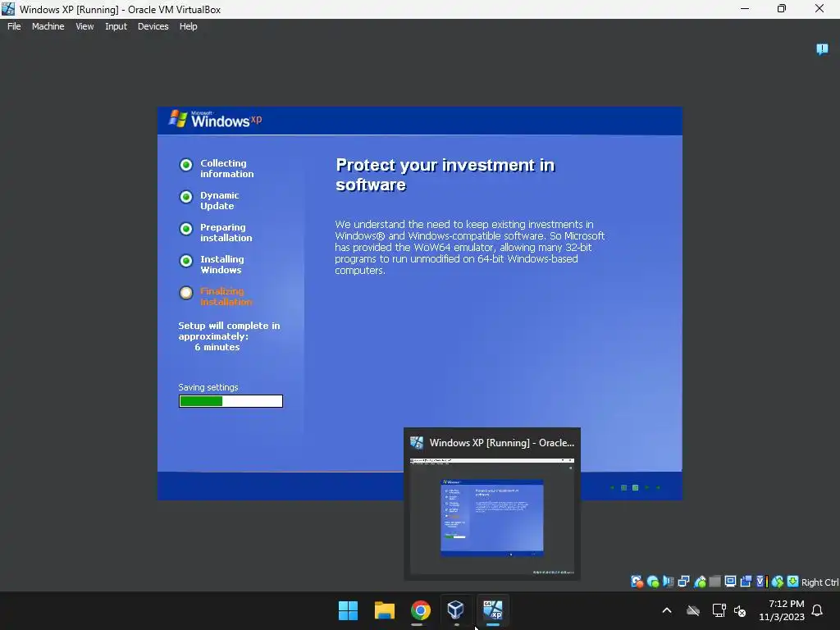Minimize the VirtualBox window
The height and width of the screenshot is (630, 840).
point(745,8)
